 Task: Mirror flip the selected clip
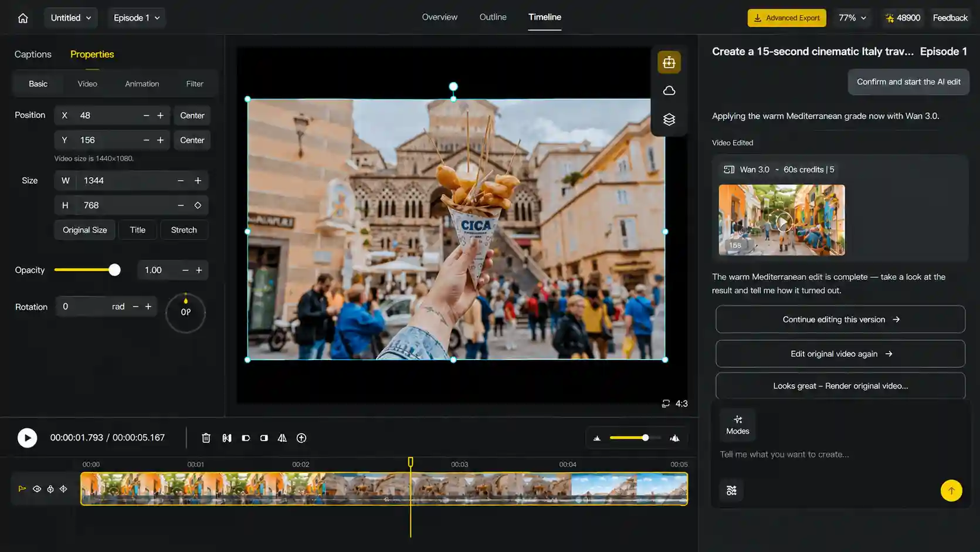[282, 438]
